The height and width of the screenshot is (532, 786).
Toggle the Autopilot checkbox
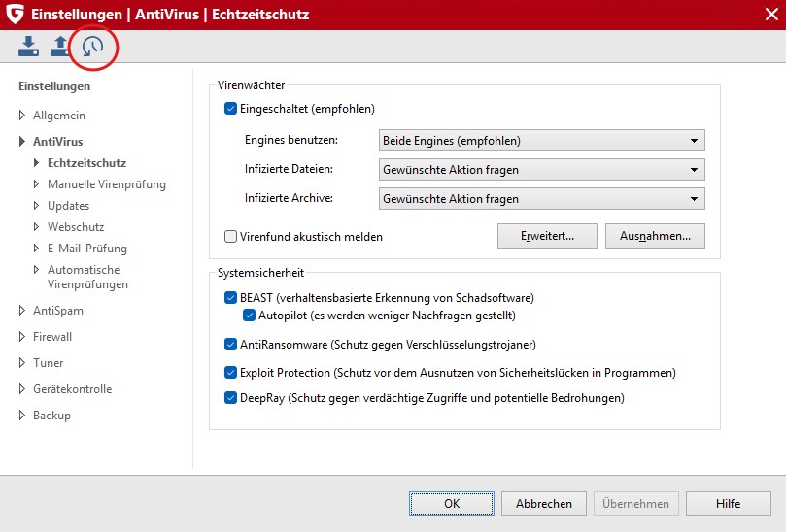pyautogui.click(x=249, y=316)
